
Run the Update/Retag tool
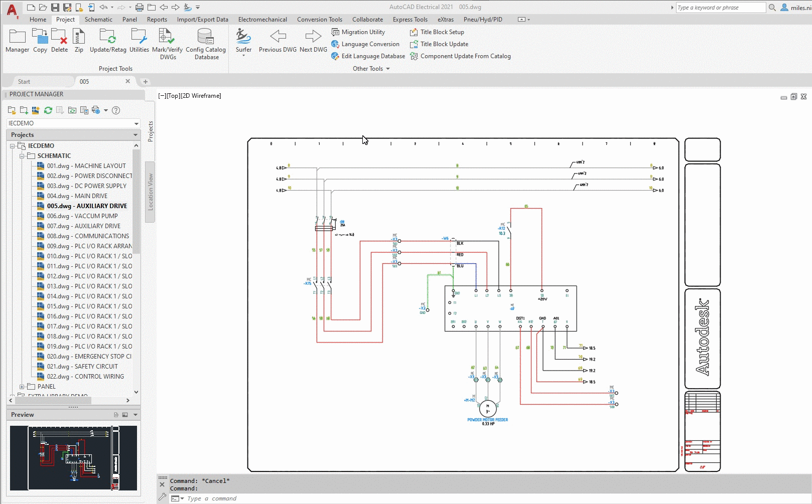pyautogui.click(x=108, y=40)
